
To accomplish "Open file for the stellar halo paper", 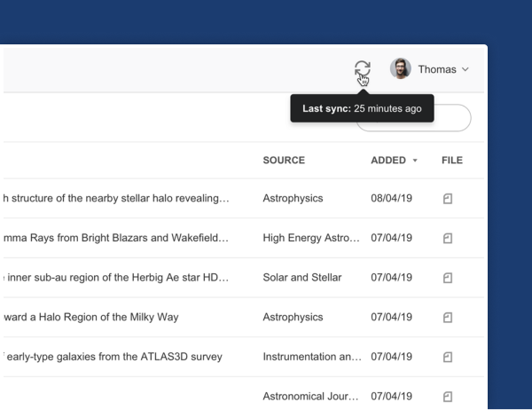I will pos(448,197).
